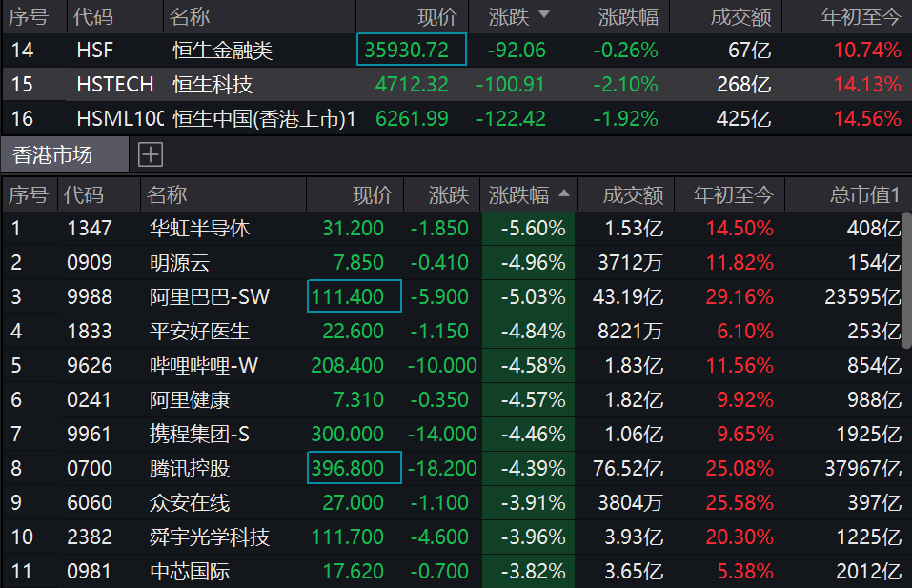Click the 268亿 turnover for 恒生科技
The image size is (912, 588).
coord(744,84)
